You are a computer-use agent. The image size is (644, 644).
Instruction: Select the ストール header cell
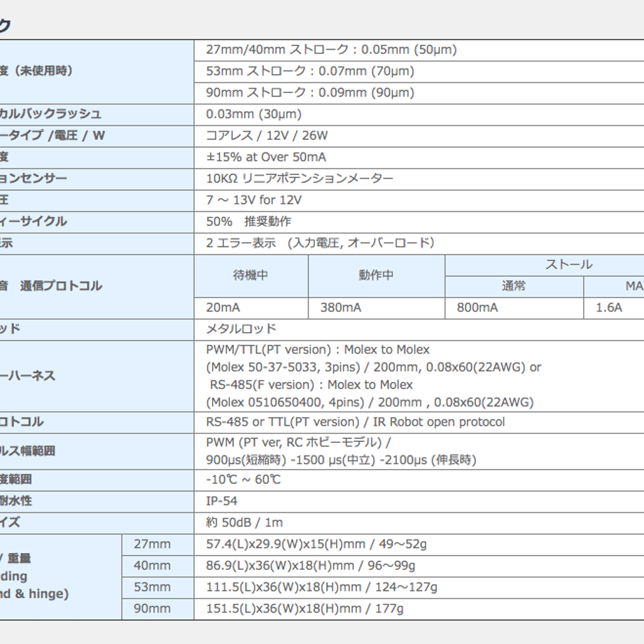545,265
